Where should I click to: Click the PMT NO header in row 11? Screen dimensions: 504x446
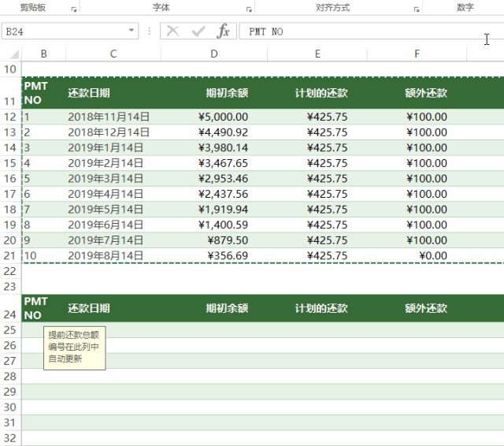(x=44, y=93)
